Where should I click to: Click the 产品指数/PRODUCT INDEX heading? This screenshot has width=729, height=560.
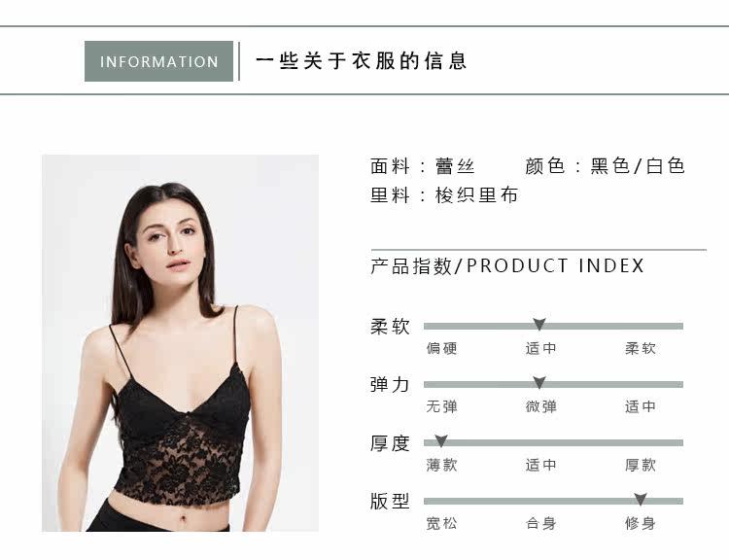coord(507,266)
